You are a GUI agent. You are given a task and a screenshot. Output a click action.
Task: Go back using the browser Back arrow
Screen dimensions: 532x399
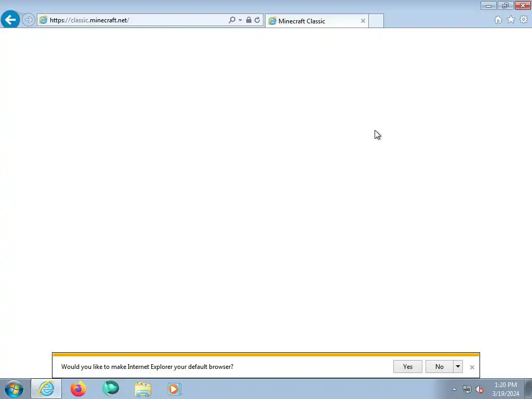(10, 20)
